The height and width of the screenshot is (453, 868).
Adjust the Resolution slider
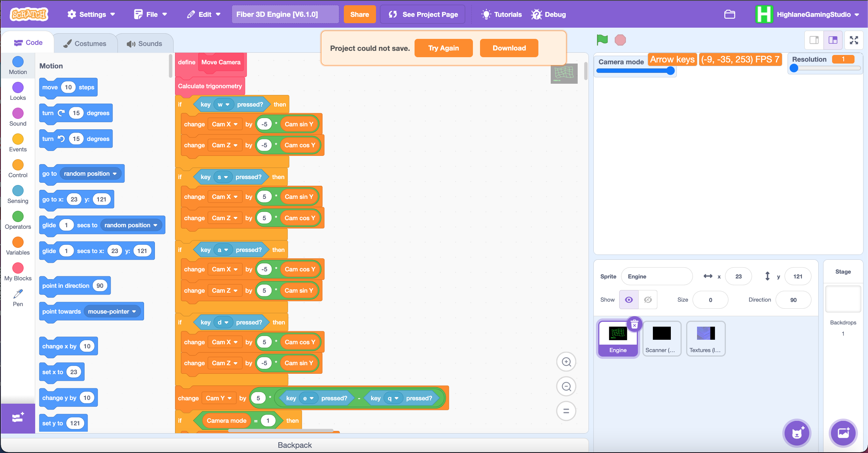(825, 68)
